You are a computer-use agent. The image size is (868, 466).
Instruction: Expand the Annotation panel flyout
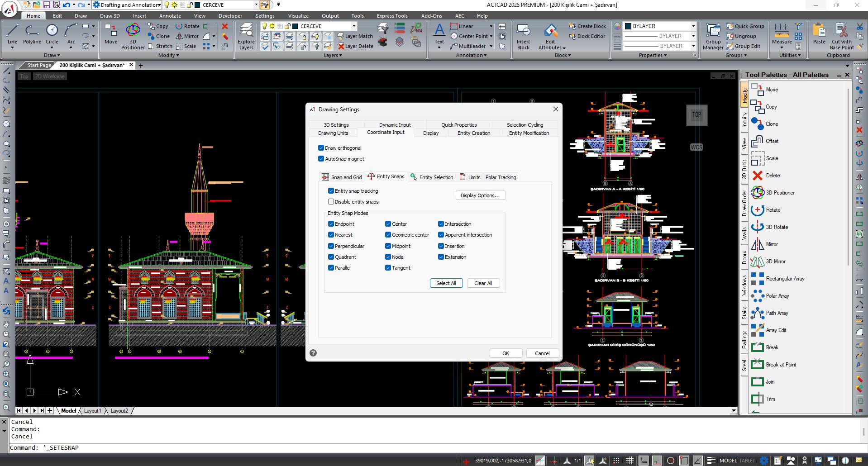(x=471, y=55)
